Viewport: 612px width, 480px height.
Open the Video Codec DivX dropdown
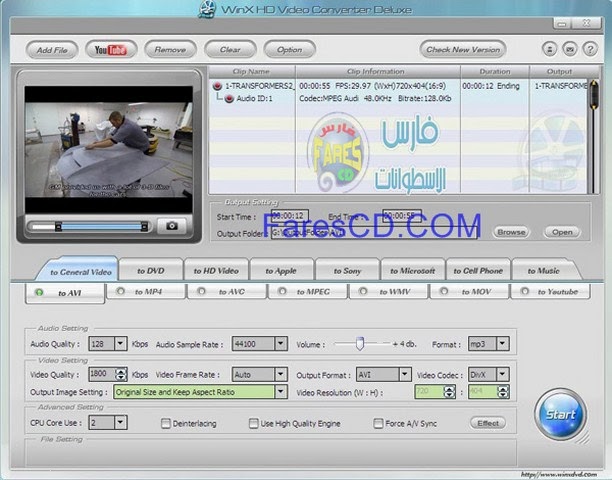(503, 375)
